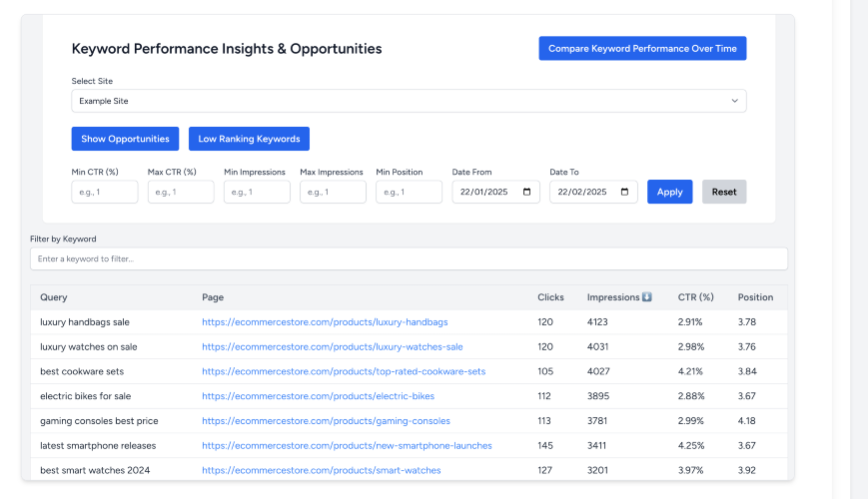Click the Show Opportunities button

(125, 139)
